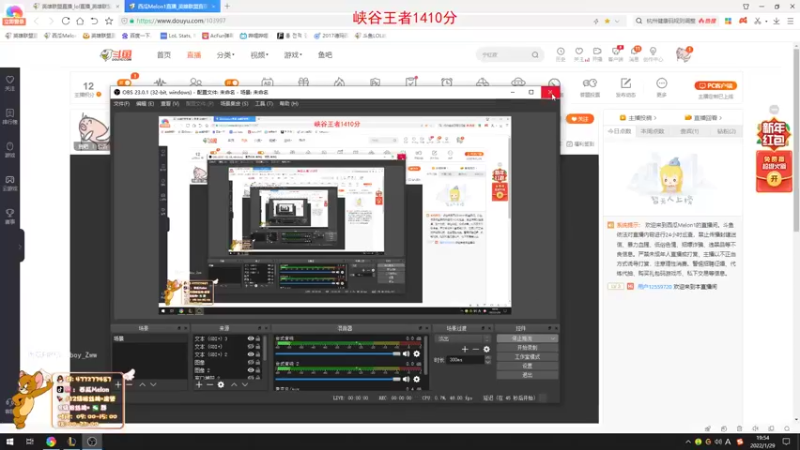Click the three-dots more icon in streamer toolbar
The image size is (800, 450).
661,83
